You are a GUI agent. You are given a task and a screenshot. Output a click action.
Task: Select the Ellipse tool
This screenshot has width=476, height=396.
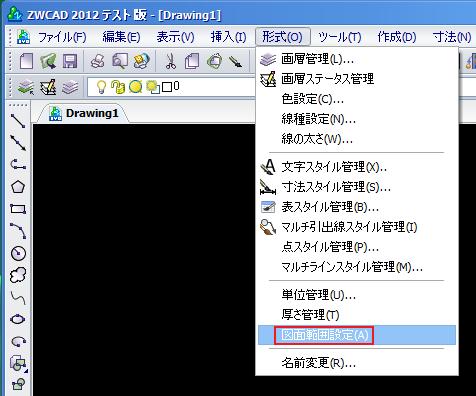(x=18, y=319)
